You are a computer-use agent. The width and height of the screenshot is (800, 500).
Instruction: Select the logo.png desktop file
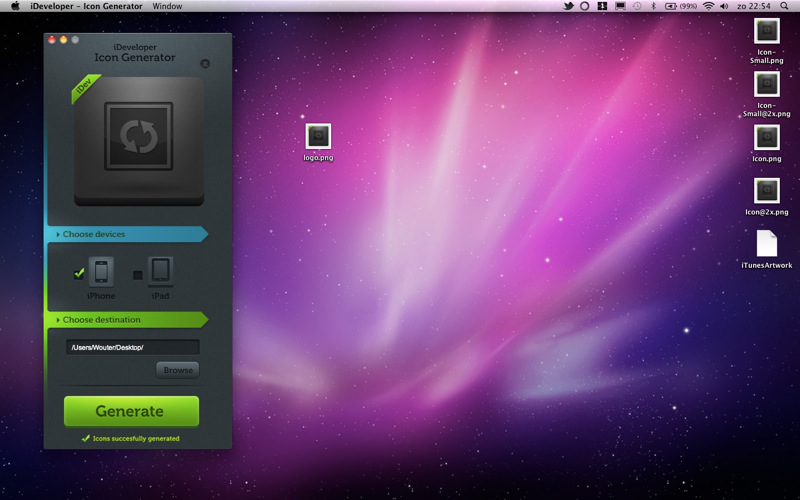[x=318, y=142]
